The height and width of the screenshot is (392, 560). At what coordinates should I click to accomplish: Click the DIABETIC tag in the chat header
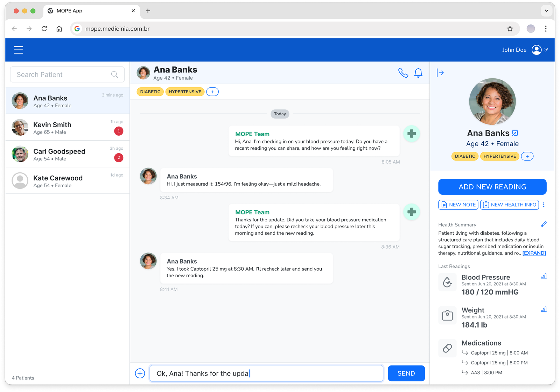pyautogui.click(x=150, y=92)
